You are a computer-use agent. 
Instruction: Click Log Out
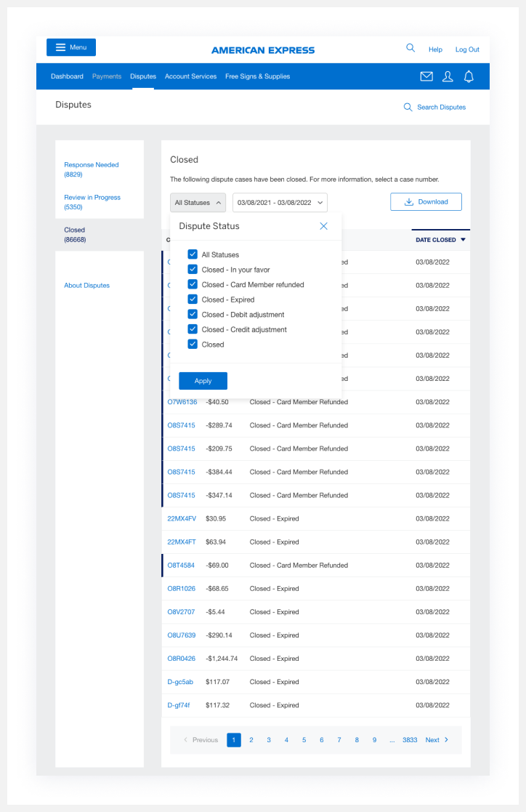coord(467,49)
